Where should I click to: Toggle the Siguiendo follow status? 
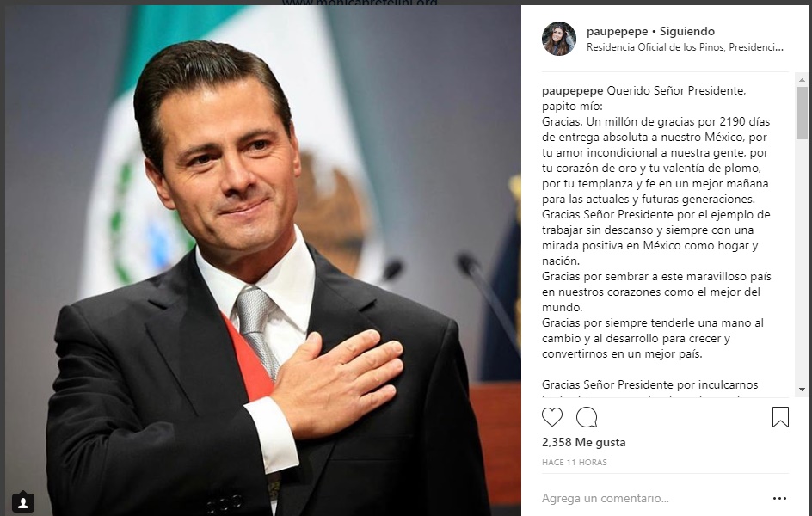[x=687, y=32]
